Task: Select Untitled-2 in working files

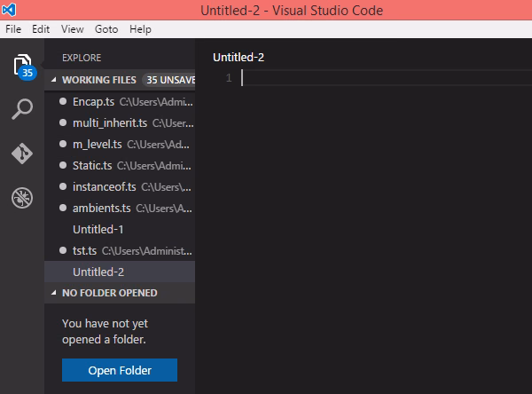Action: click(120, 272)
